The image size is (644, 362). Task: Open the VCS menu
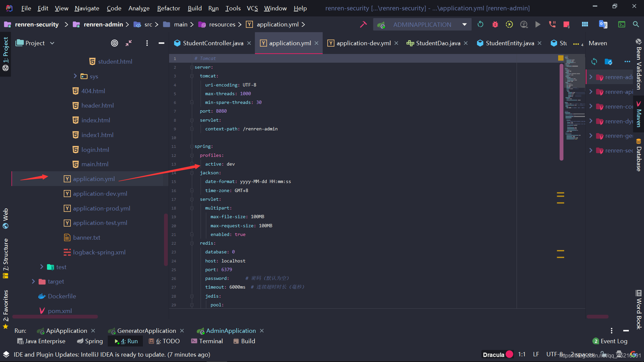(252, 8)
